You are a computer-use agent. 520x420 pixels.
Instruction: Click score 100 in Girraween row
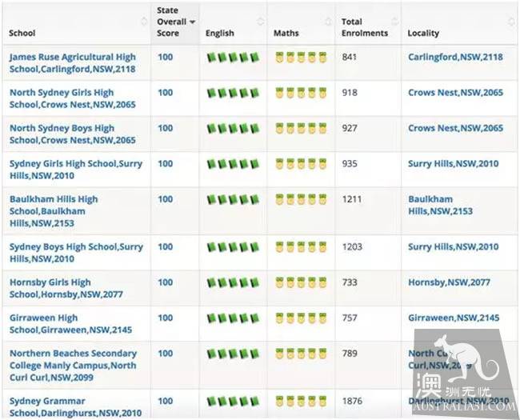tap(166, 318)
